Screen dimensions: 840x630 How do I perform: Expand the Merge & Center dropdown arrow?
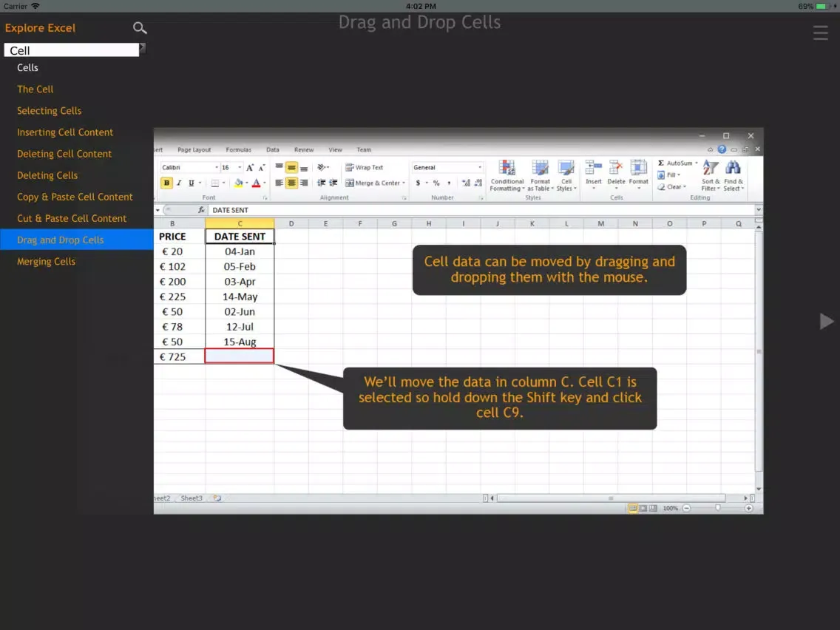pyautogui.click(x=404, y=183)
